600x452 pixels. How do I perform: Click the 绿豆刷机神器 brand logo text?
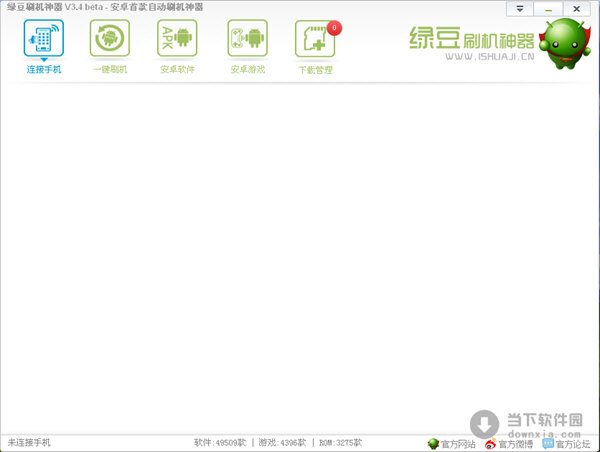click(x=472, y=38)
